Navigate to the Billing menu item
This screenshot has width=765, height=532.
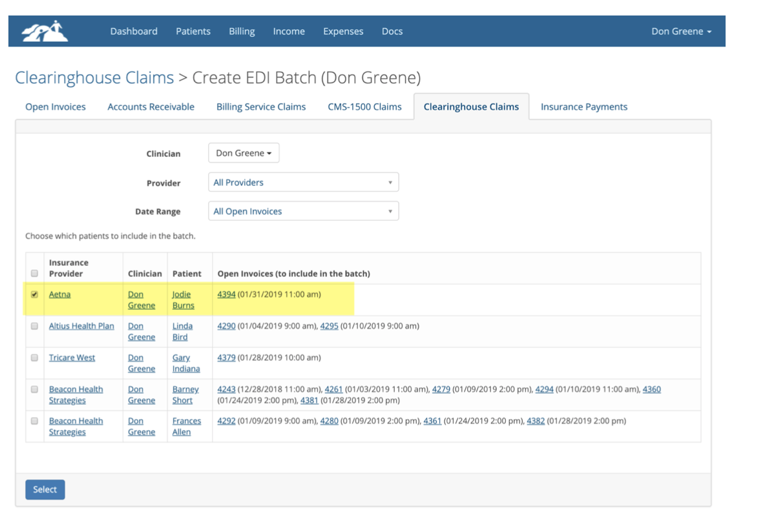coord(242,30)
